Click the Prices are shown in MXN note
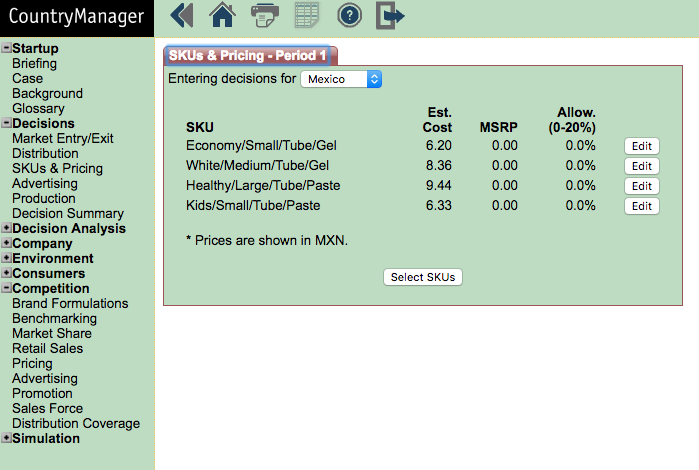 coord(267,240)
